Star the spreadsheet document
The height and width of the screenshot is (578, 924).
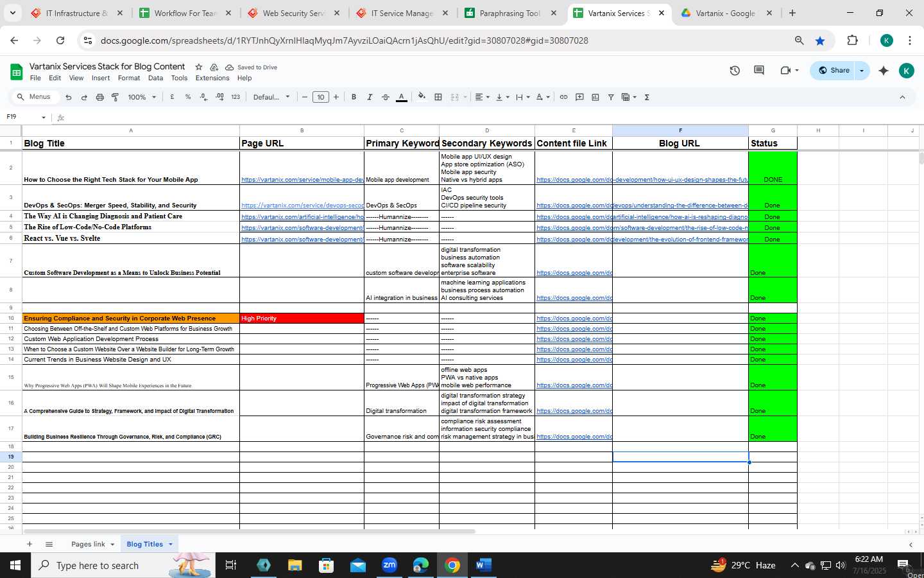pos(199,67)
